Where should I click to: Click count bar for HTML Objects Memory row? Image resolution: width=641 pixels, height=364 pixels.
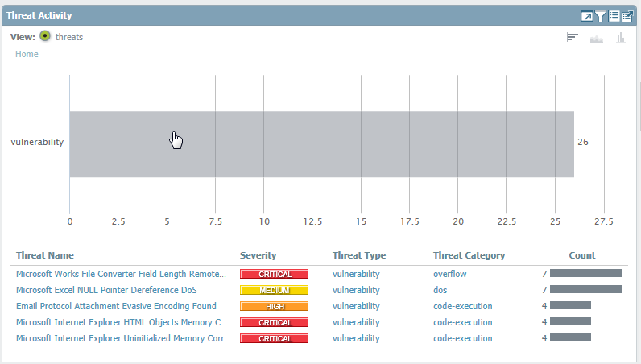pos(570,321)
